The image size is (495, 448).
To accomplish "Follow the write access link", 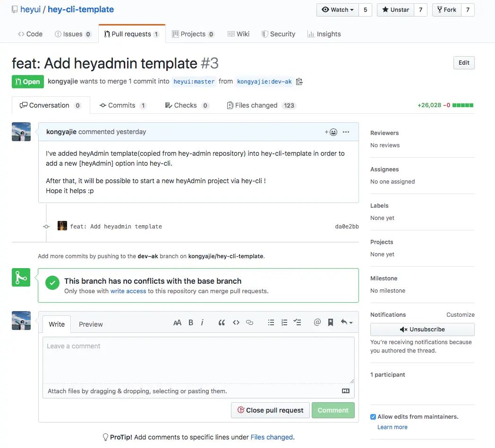I will coord(128,291).
